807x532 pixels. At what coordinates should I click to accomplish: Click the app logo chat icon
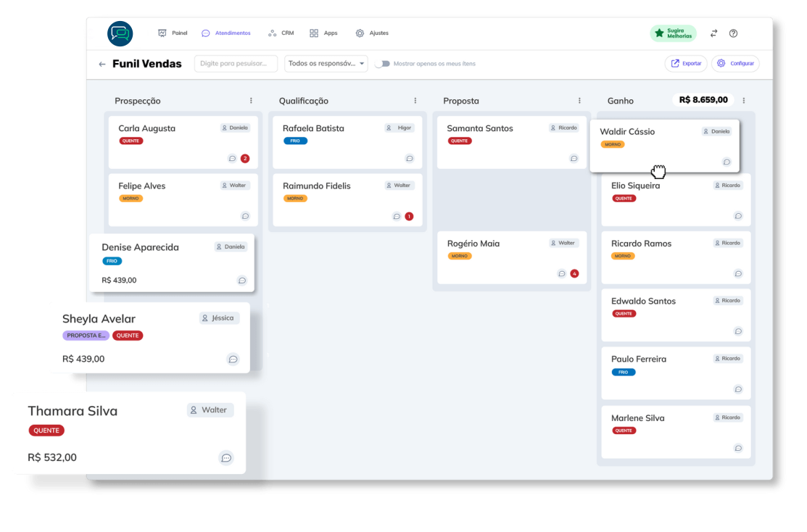tap(120, 33)
